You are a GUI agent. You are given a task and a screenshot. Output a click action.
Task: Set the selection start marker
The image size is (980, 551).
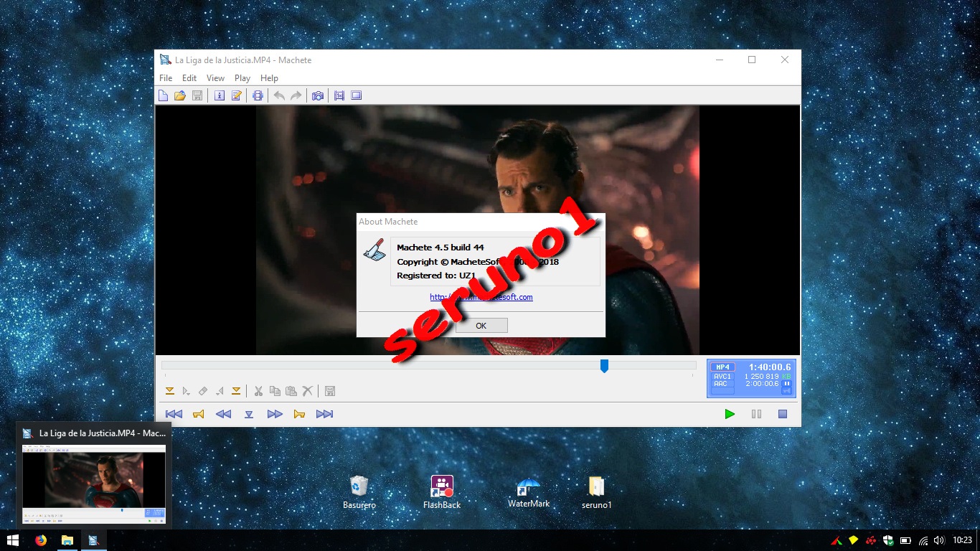click(x=170, y=390)
